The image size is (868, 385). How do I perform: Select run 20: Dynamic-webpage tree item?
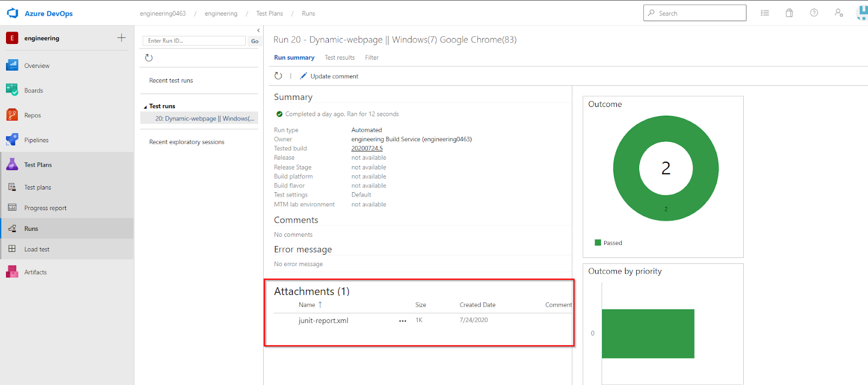tap(199, 118)
